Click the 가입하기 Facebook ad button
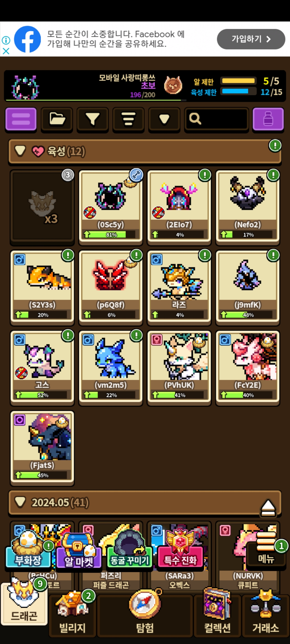290x644 pixels. pos(251,39)
